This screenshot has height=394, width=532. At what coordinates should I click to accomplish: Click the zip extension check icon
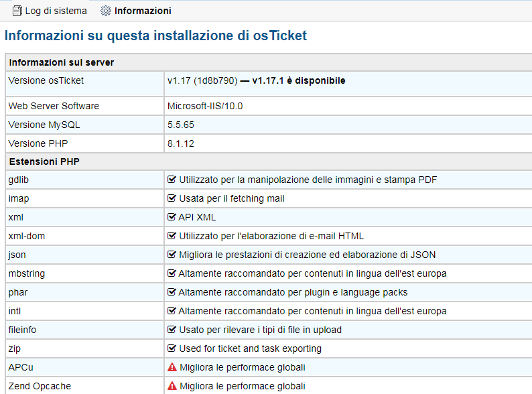[172, 348]
